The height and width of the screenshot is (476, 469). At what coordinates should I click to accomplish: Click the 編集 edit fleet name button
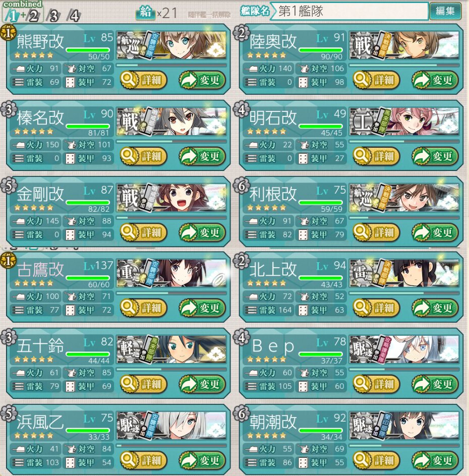point(445,11)
